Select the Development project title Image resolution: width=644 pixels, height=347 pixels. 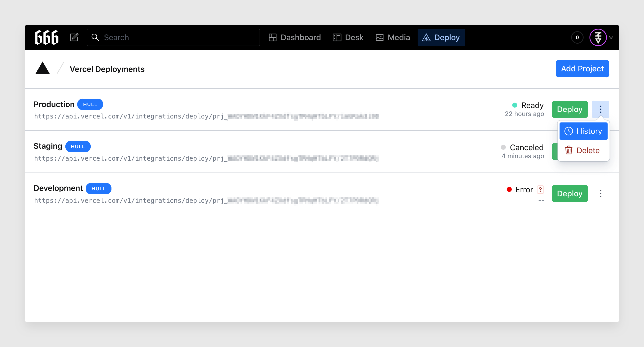[58, 188]
